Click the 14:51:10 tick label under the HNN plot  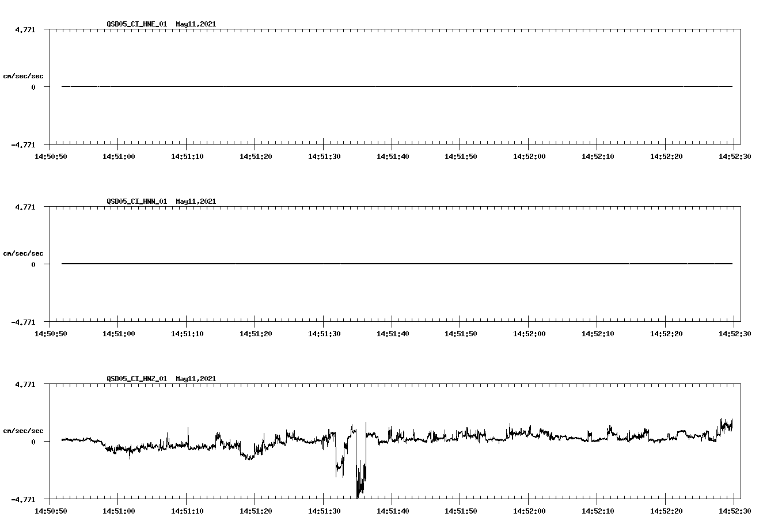click(189, 332)
